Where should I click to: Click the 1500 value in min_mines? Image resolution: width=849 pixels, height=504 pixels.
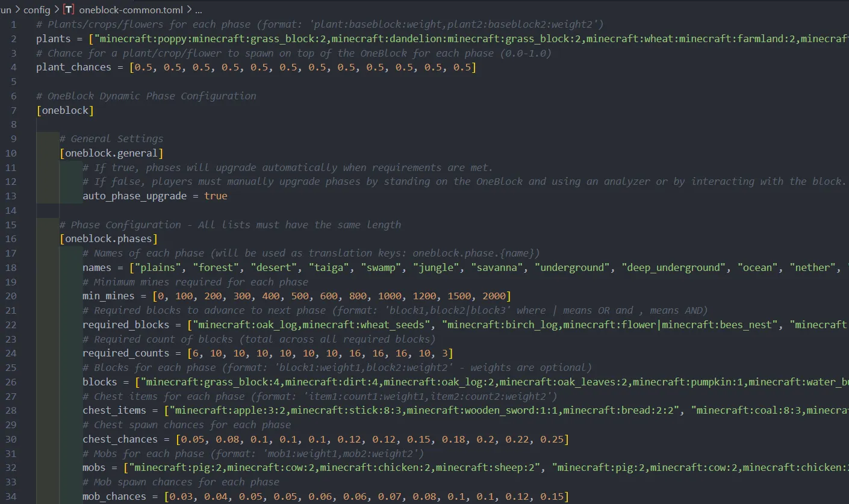[459, 296]
